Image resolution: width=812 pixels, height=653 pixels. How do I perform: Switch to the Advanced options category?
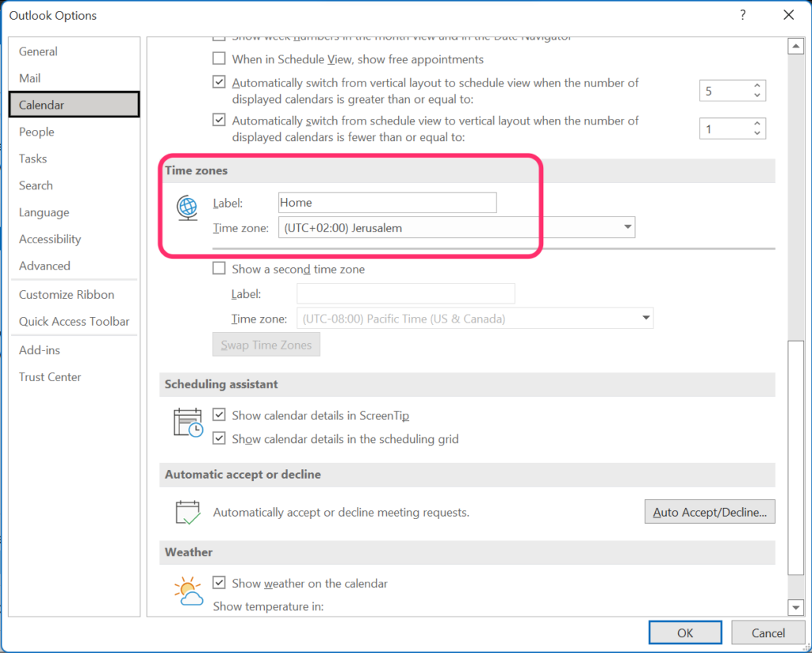(x=44, y=265)
